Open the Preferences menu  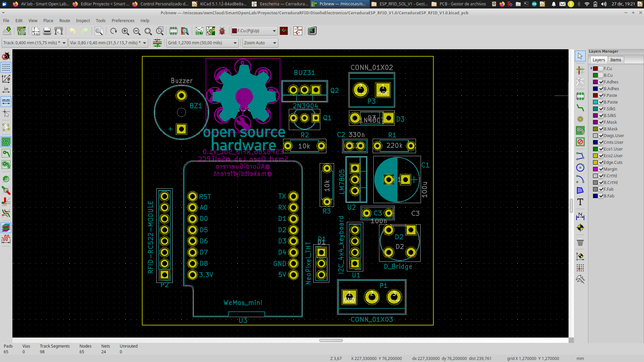coord(123,20)
